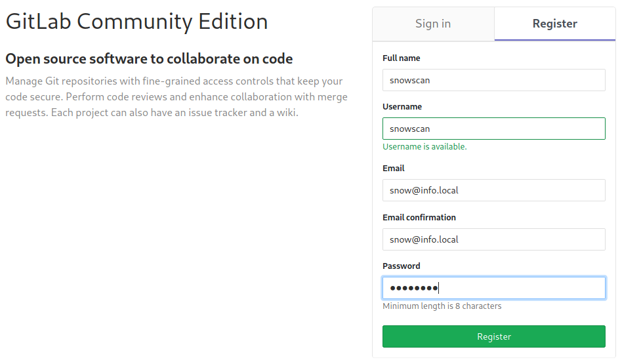
Task: Click the 'Email confirmation' label
Action: click(419, 218)
